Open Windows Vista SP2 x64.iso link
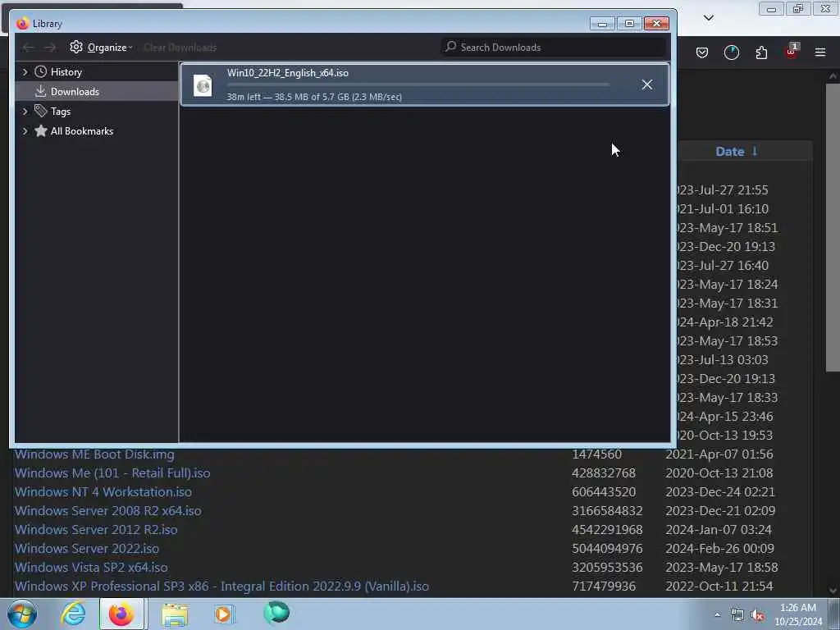This screenshot has width=840, height=630. point(91,568)
